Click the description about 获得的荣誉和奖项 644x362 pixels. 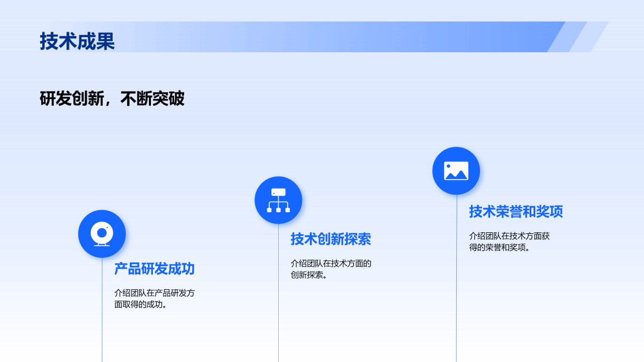coord(509,241)
